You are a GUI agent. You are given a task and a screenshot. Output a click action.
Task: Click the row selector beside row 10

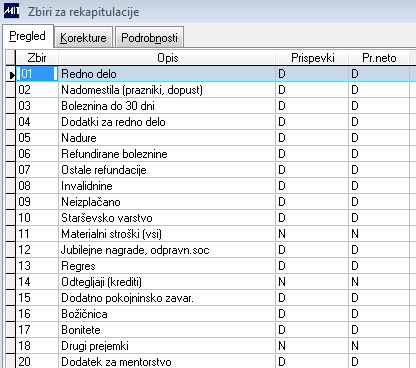(11, 218)
